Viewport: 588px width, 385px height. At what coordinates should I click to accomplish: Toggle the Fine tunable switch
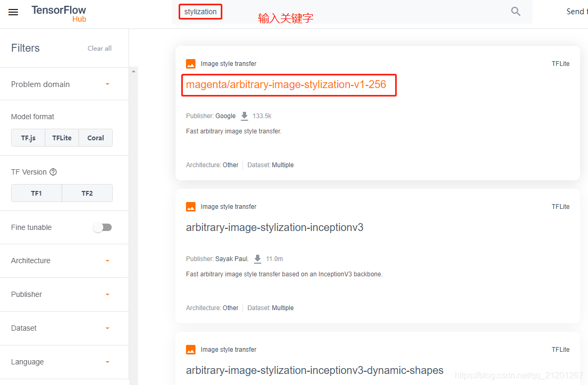[x=102, y=227]
